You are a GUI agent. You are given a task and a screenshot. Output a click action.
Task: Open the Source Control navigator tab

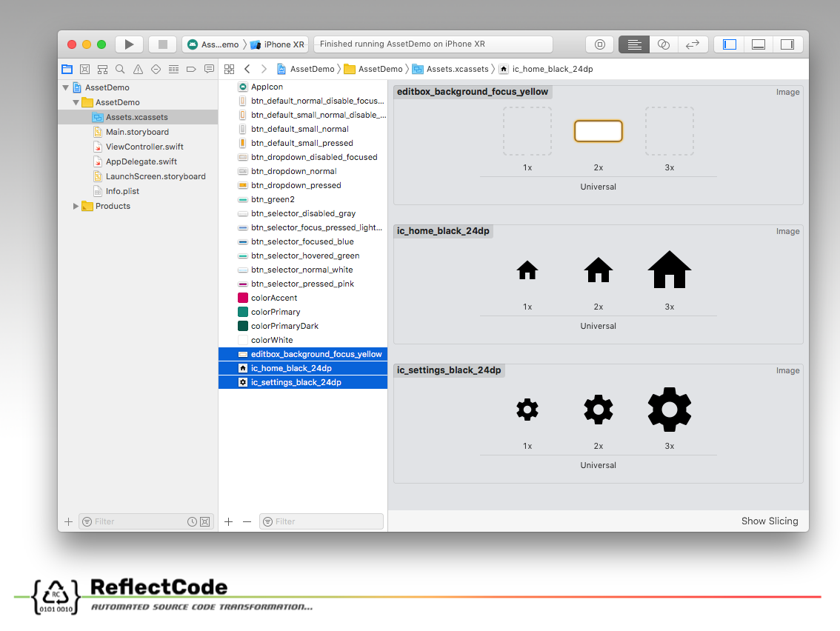tap(84, 69)
